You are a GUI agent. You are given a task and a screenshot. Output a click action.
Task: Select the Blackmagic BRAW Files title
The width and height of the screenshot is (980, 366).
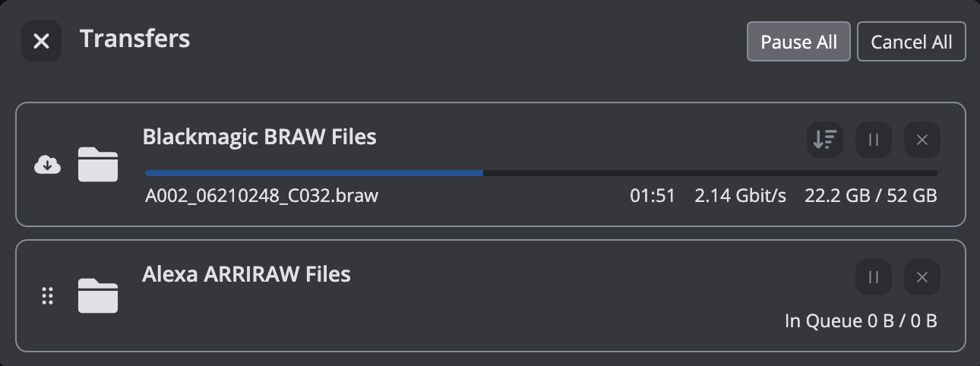(259, 137)
